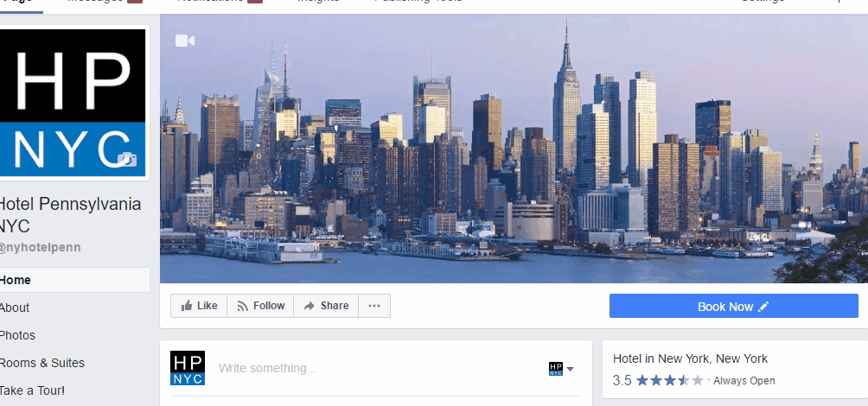868x406 pixels.
Task: Follow the Hotel Pennsylvania page
Action: [260, 306]
